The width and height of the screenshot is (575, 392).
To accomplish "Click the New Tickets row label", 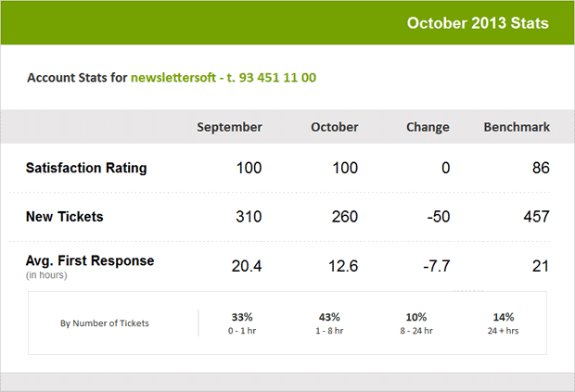I will point(65,217).
